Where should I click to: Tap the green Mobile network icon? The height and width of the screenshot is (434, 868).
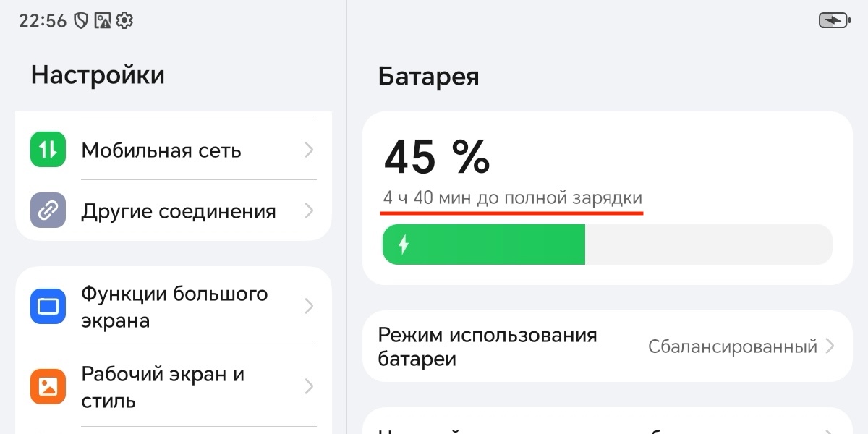pos(48,150)
